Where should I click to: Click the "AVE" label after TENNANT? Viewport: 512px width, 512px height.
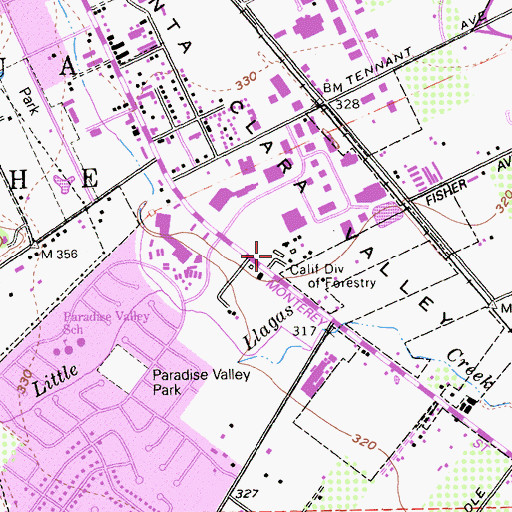474,20
